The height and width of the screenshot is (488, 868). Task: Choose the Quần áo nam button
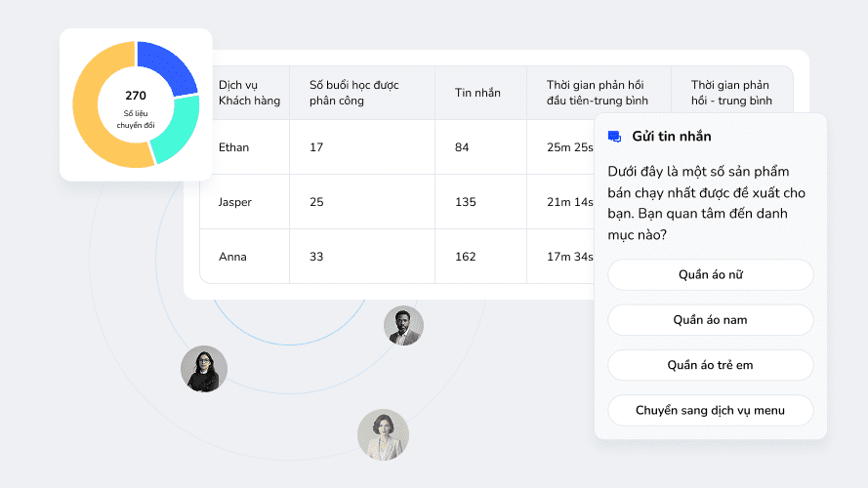[x=710, y=320]
